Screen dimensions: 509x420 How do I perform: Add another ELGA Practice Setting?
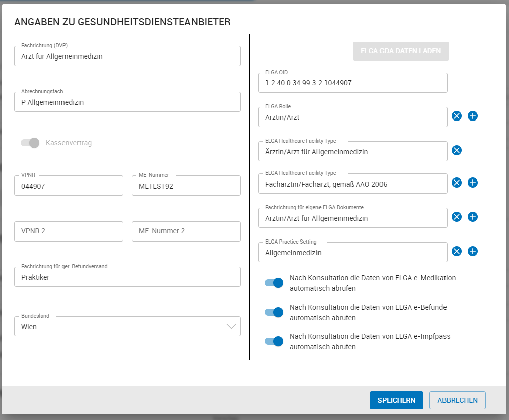coord(473,251)
